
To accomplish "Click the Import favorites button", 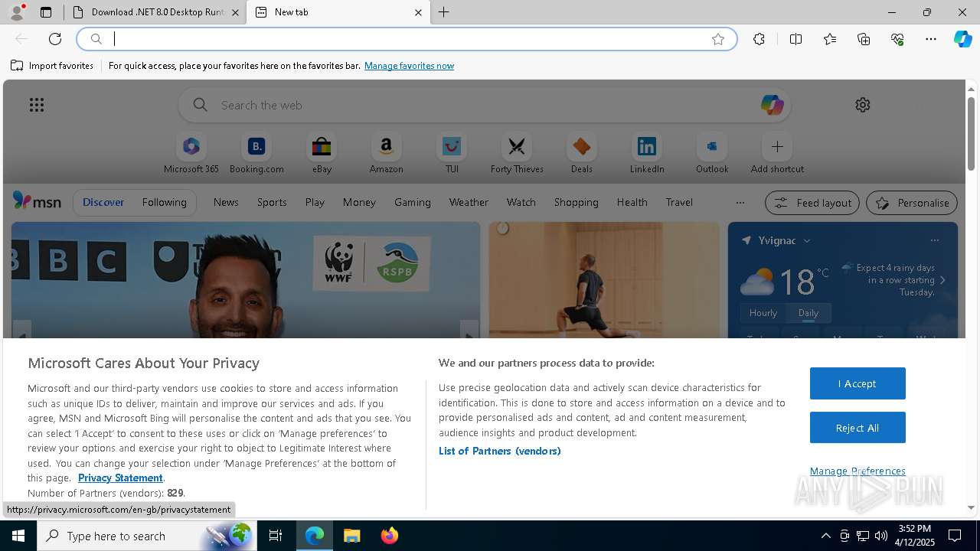I will pos(52,66).
